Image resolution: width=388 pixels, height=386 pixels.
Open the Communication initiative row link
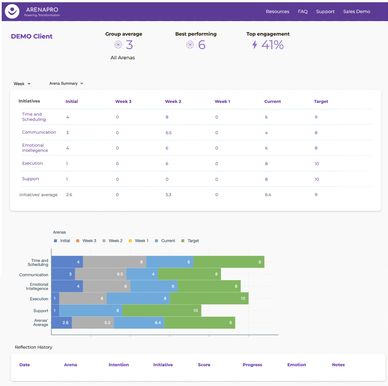39,132
